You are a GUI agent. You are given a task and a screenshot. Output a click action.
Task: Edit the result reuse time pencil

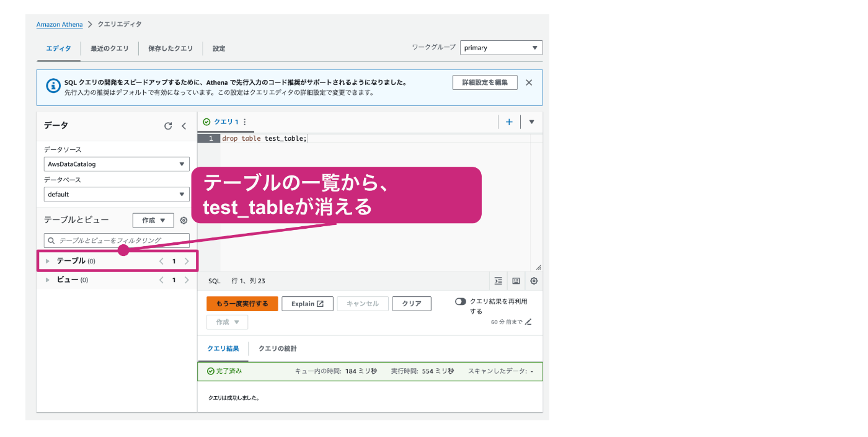point(528,322)
